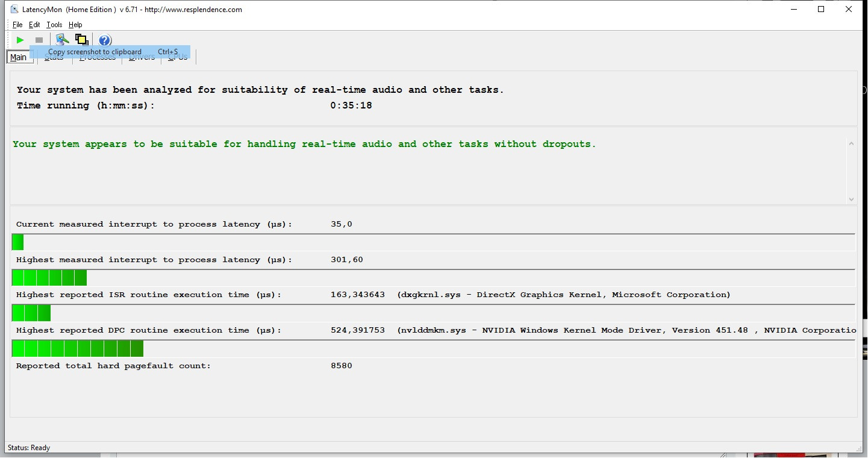Click the highest interrupt latency green bar

(x=49, y=278)
